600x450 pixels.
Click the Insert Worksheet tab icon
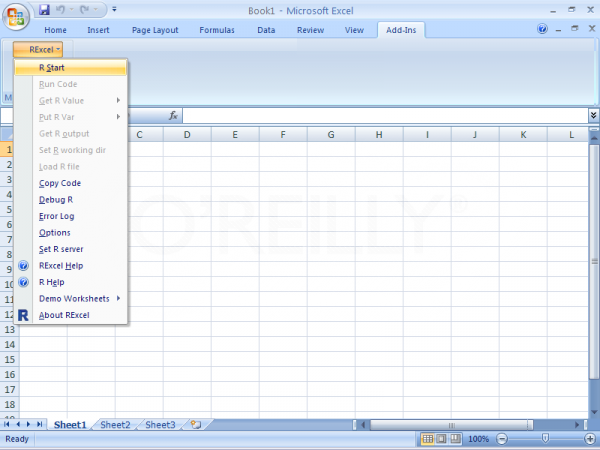click(x=195, y=424)
